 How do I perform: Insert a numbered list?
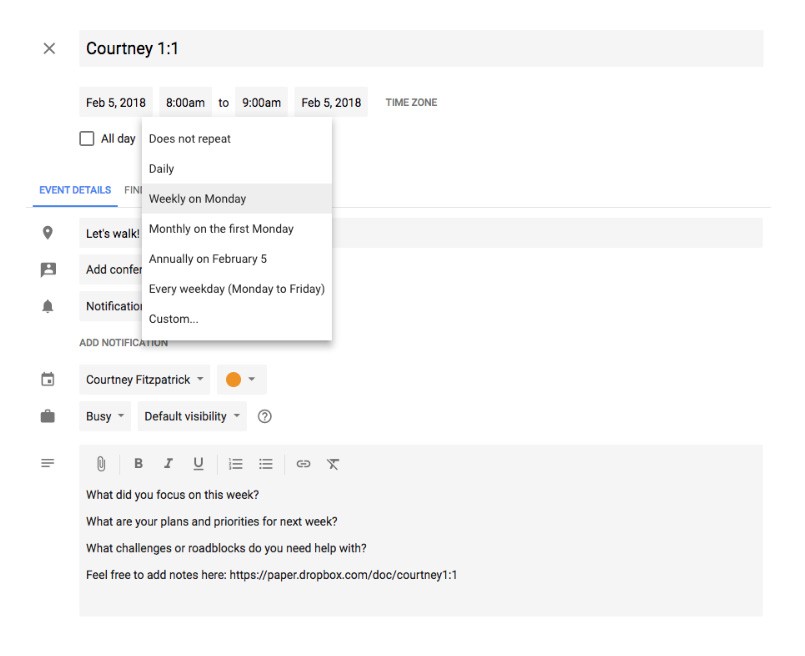click(x=236, y=464)
